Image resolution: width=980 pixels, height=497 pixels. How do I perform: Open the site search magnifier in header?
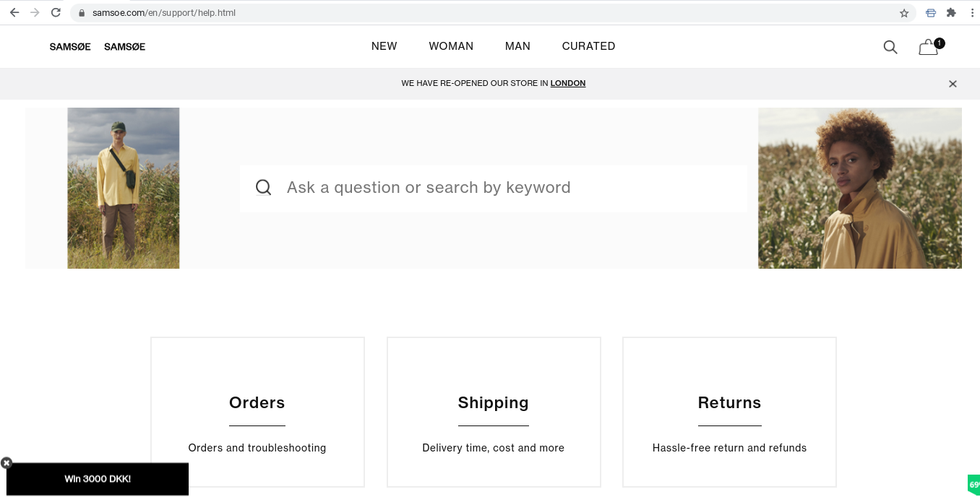click(890, 47)
